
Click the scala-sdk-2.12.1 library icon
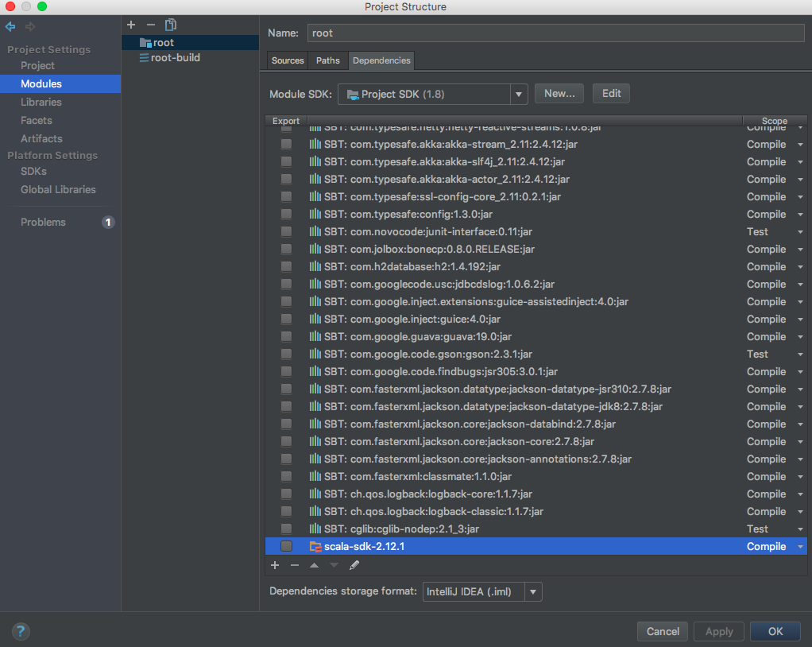pos(315,547)
